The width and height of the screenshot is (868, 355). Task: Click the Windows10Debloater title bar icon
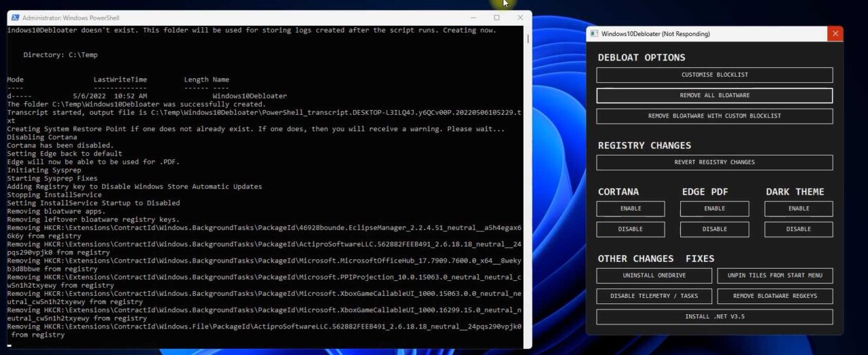click(x=594, y=33)
